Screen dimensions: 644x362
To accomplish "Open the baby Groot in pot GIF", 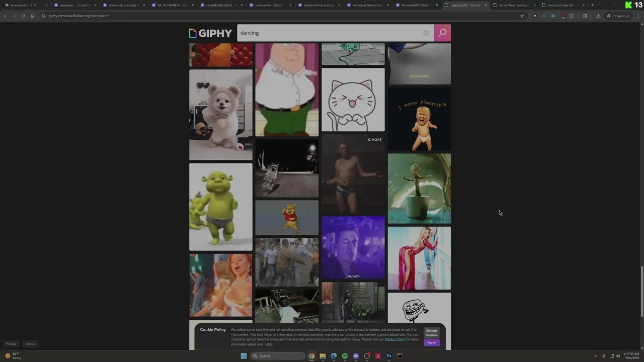I will point(420,189).
